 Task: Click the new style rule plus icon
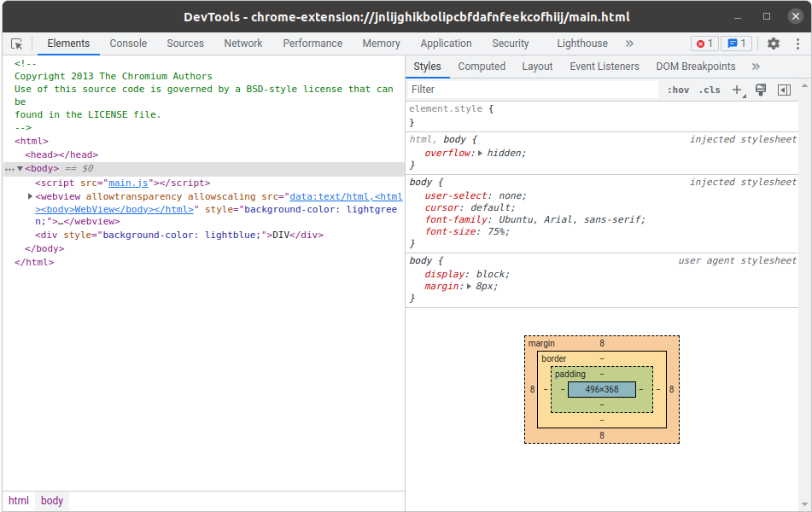738,90
